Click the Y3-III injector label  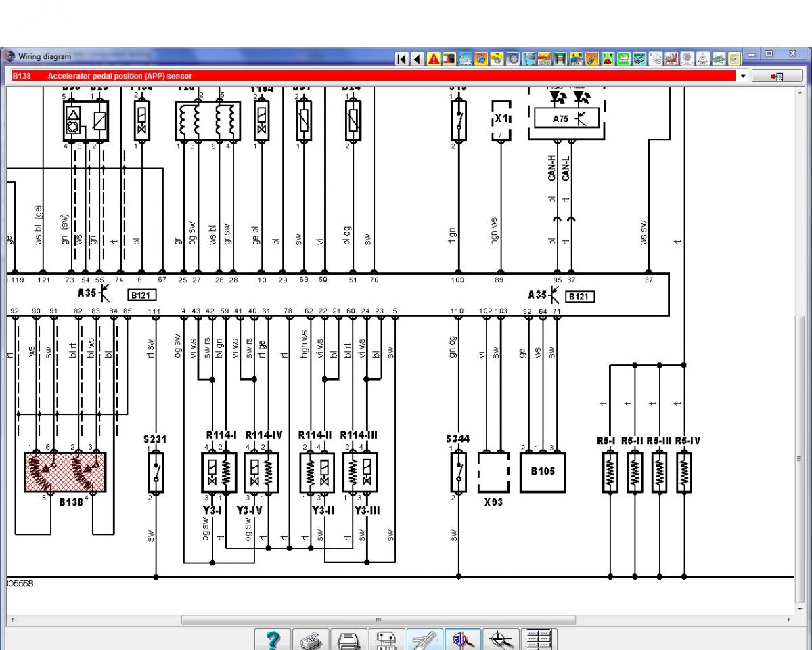tap(367, 511)
